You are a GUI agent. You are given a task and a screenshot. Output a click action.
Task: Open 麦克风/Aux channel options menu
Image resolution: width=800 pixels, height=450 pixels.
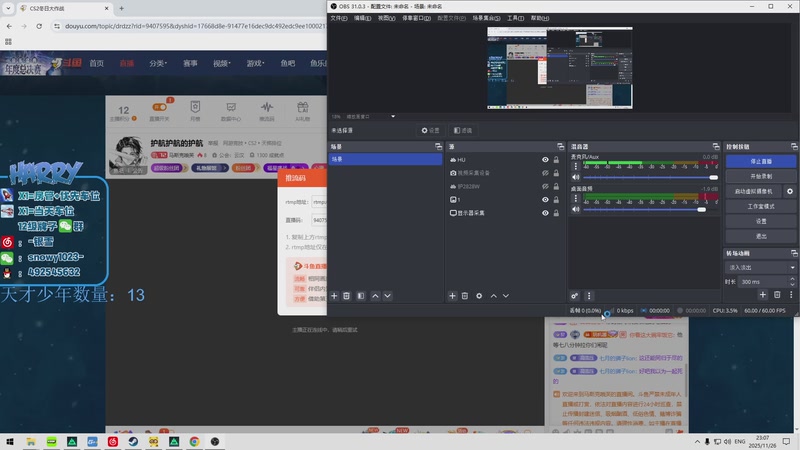(576, 166)
